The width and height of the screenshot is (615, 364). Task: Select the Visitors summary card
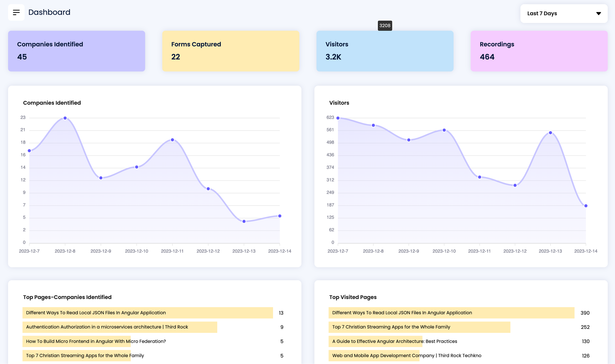tap(385, 51)
